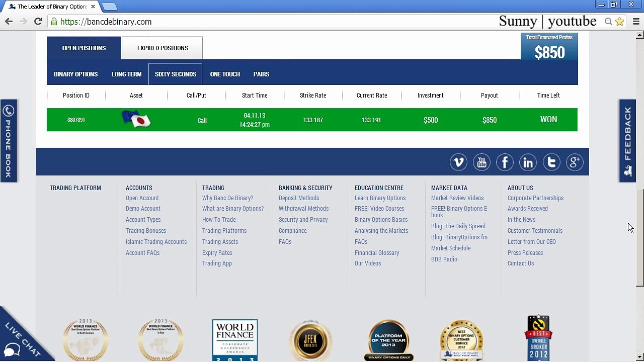Click the Current Rate value 133.191
The height and width of the screenshot is (362, 644).
pos(371,120)
